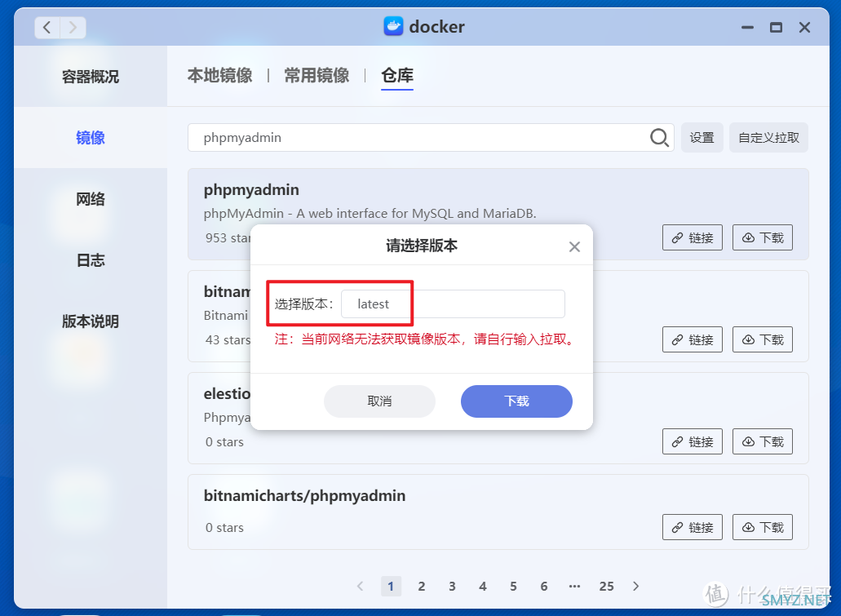
Task: Switch to the 仓库 tab
Action: point(397,76)
